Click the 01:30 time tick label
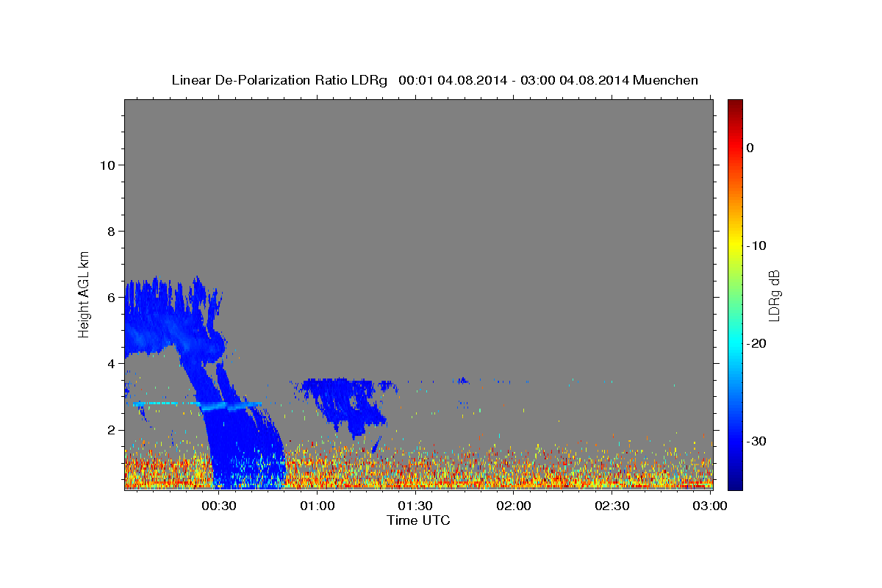The image size is (882, 588). coord(415,506)
